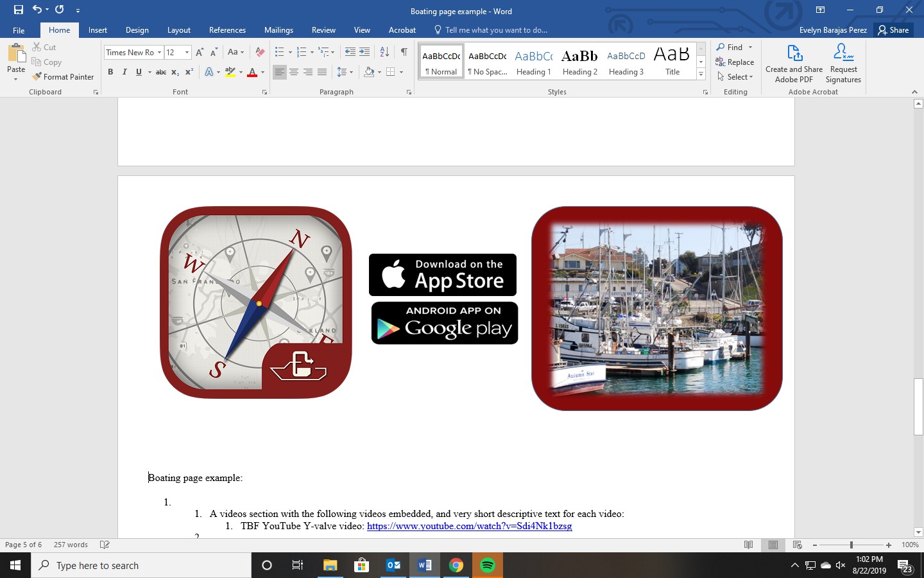The height and width of the screenshot is (578, 924).
Task: Click the Save icon in the Quick Access Toolbar
Action: pos(18,10)
